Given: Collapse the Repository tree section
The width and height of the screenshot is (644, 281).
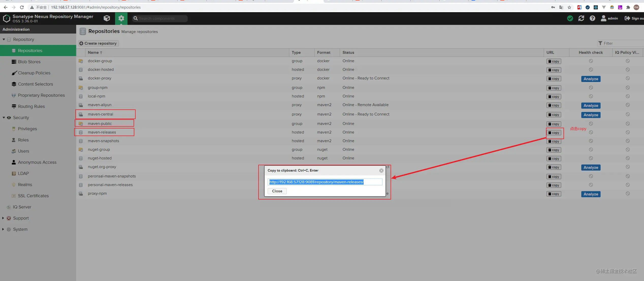Looking at the screenshot, I should [x=4, y=39].
